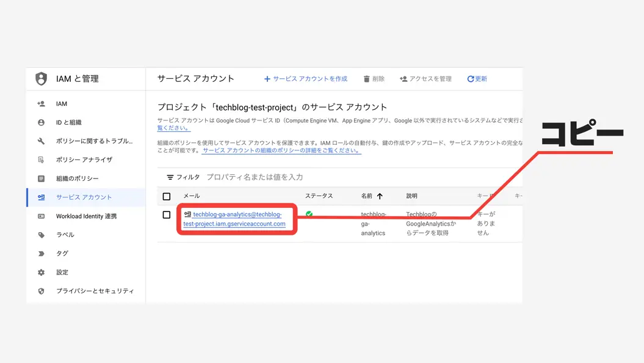
Task: Select all rows with header checkbox
Action: pyautogui.click(x=166, y=197)
